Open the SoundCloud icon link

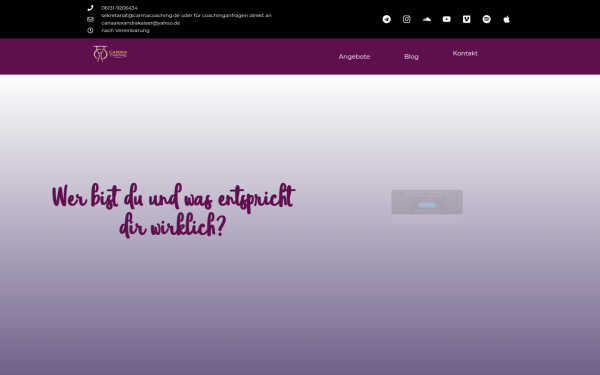tap(427, 19)
